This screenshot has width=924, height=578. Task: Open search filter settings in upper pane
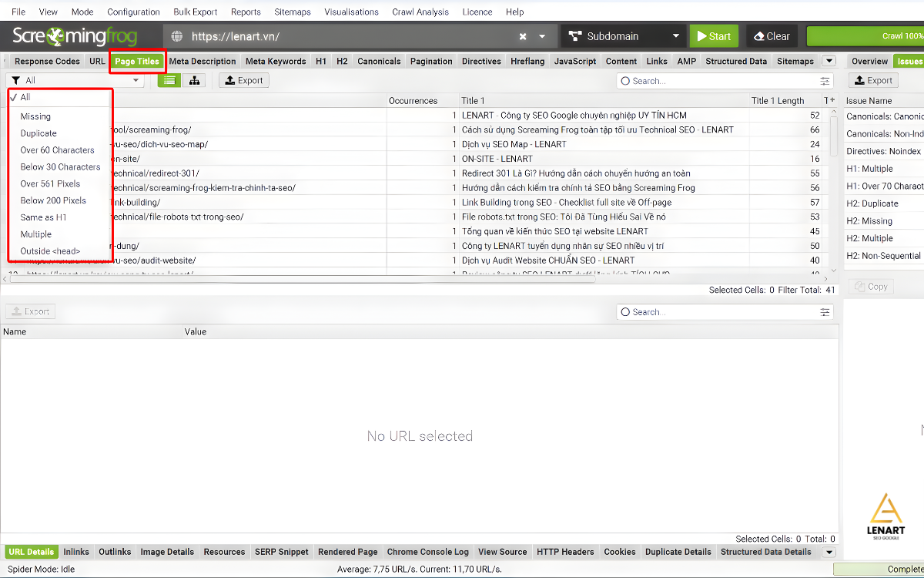tap(825, 81)
